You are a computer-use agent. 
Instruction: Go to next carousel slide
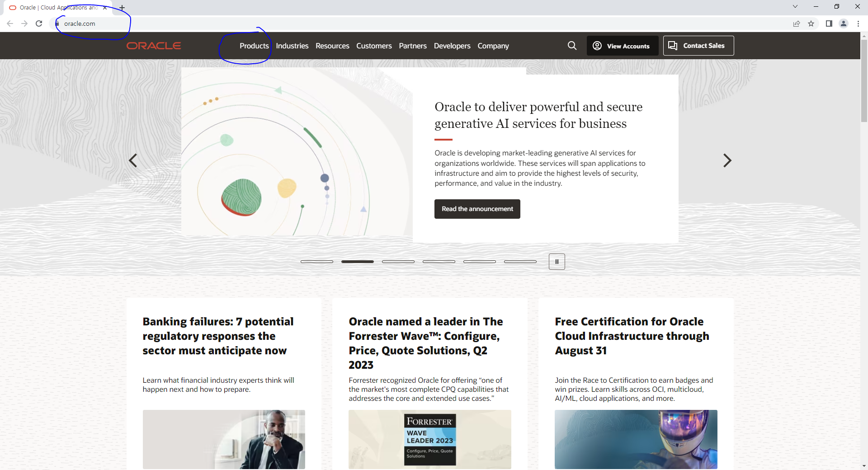(727, 160)
